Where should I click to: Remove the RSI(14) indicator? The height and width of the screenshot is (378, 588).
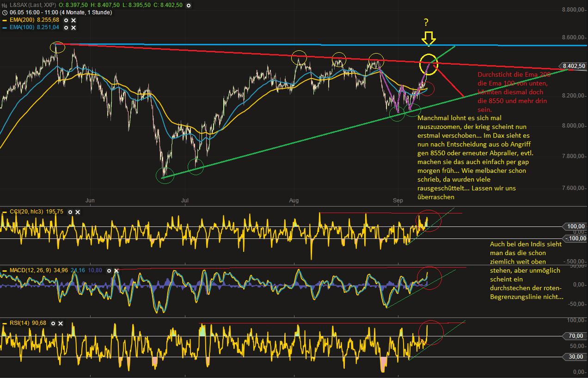tap(61, 323)
